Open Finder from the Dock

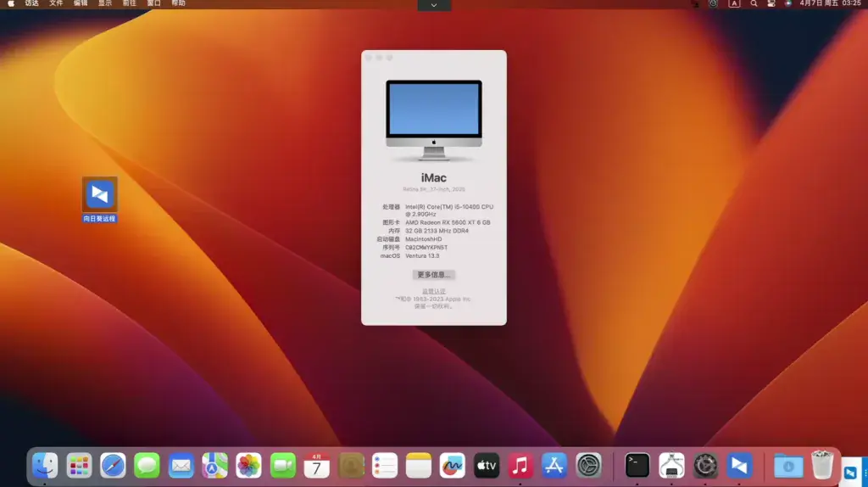pyautogui.click(x=45, y=466)
